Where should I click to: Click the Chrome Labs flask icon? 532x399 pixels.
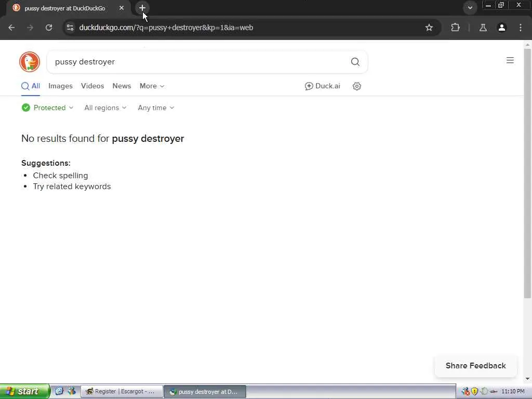click(x=483, y=28)
